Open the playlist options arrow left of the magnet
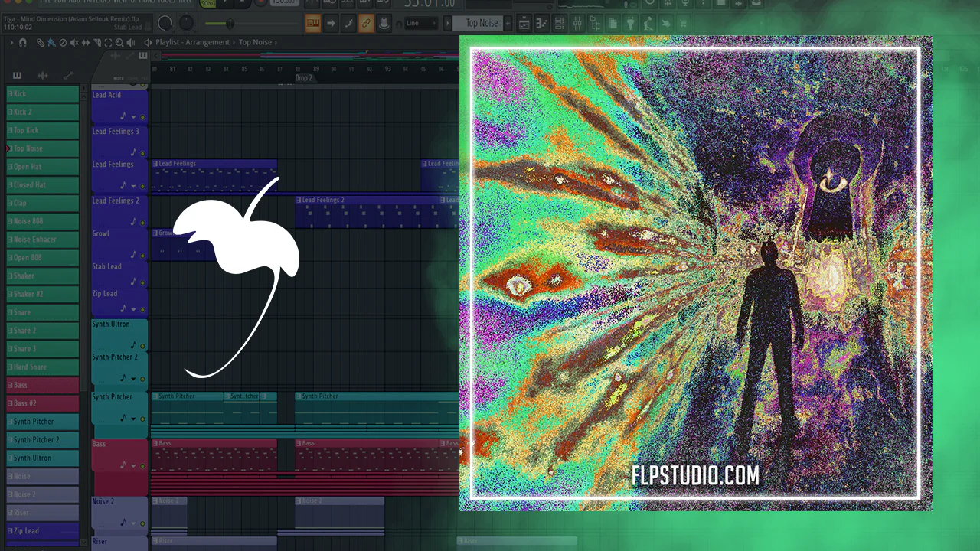Screen dimensions: 980x551 point(11,43)
